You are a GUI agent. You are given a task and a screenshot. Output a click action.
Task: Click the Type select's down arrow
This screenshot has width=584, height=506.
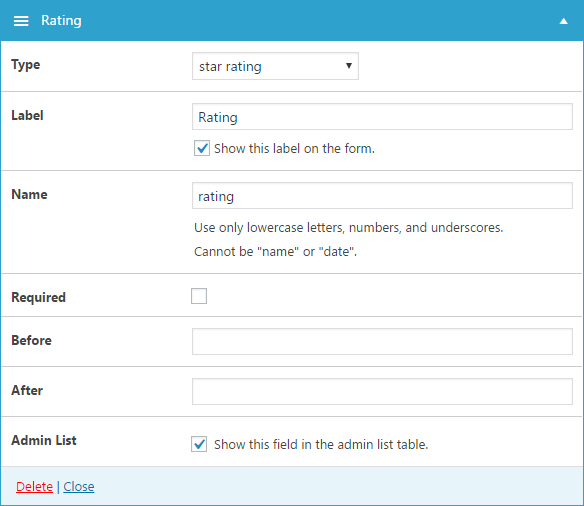pos(349,66)
